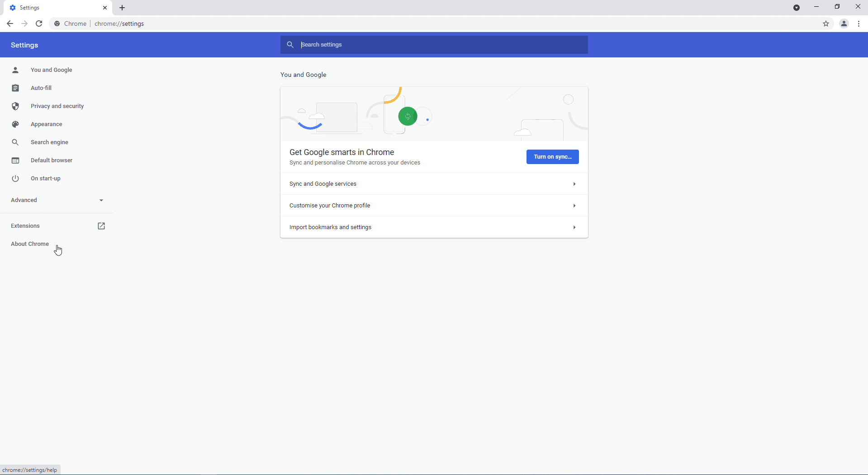Expand the Advanced section in sidebar
868x475 pixels.
[x=57, y=200]
